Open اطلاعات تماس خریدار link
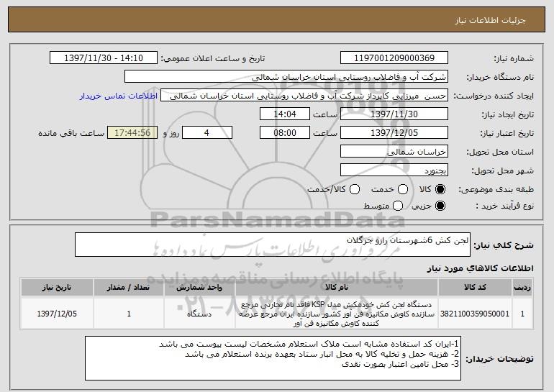This screenshot has width=554, height=392. point(119,96)
